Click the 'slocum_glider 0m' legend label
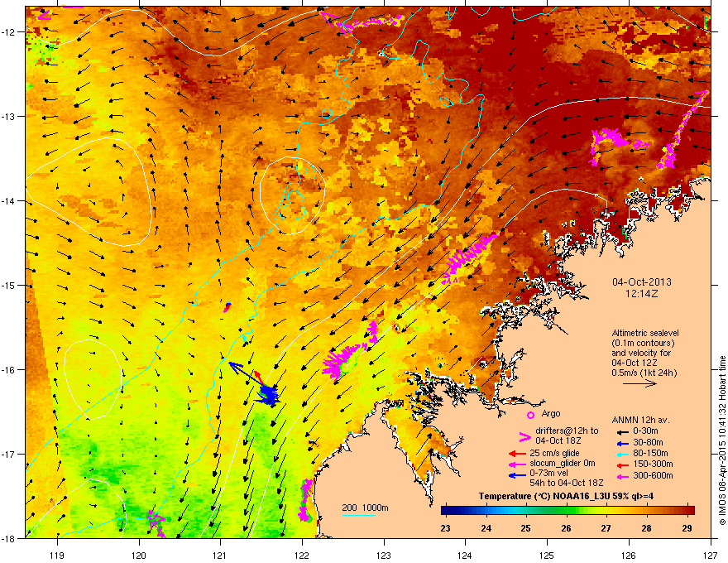Image resolution: width=728 pixels, height=563 pixels. coord(563,463)
